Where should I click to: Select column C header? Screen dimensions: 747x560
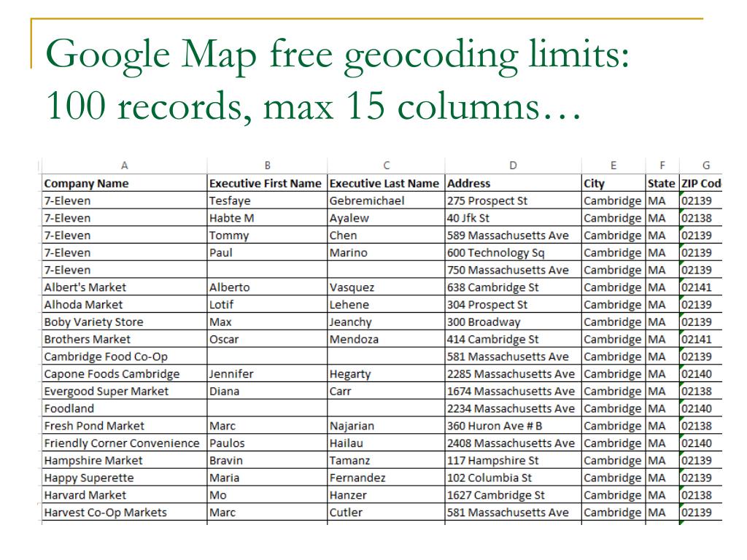pyautogui.click(x=387, y=166)
